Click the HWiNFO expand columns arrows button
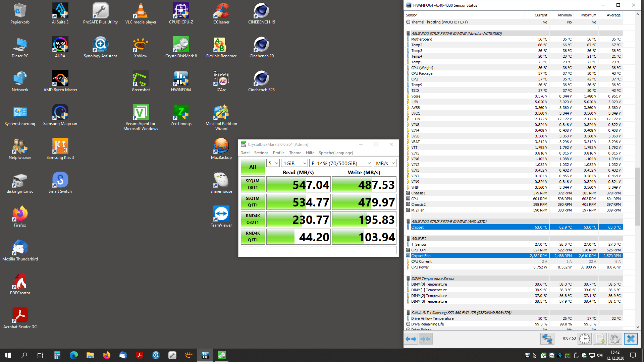The image size is (644, 362). click(411, 339)
